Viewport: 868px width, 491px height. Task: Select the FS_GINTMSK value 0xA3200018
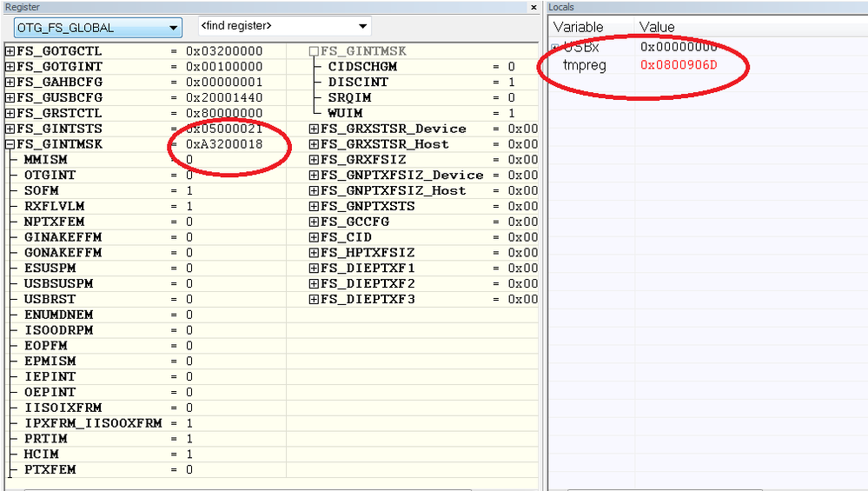[x=224, y=144]
